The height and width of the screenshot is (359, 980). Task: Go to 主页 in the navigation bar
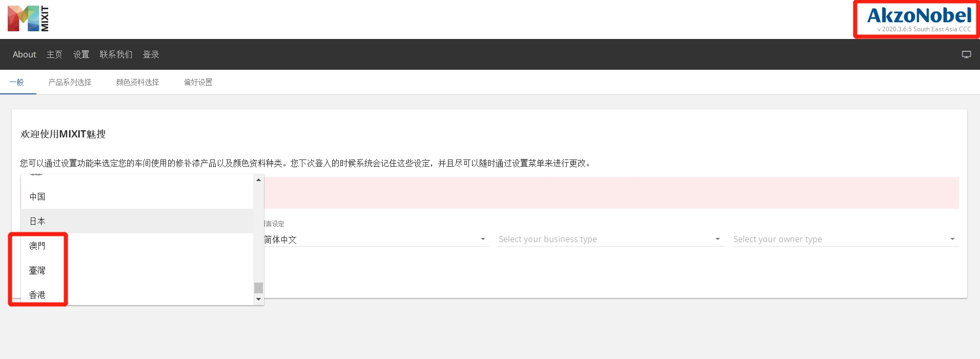point(54,54)
